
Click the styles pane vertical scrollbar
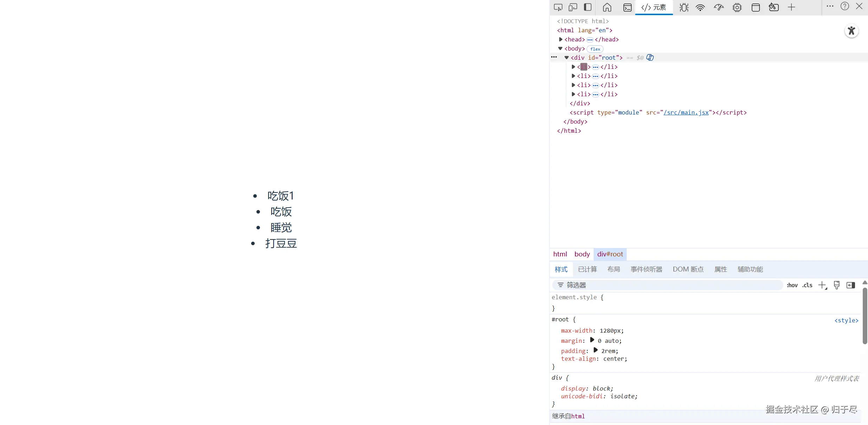865,316
